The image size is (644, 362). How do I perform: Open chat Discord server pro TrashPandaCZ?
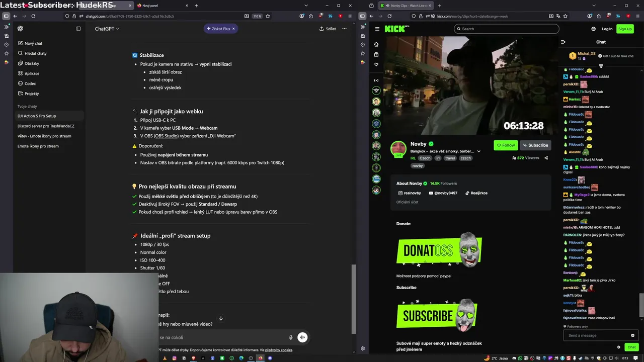[x=46, y=126]
